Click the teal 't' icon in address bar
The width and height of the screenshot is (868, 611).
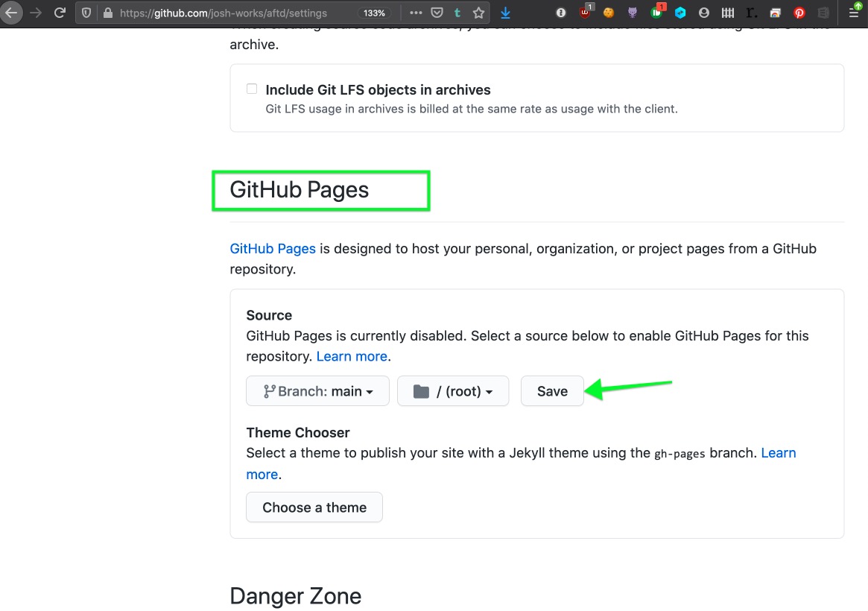[x=457, y=13]
